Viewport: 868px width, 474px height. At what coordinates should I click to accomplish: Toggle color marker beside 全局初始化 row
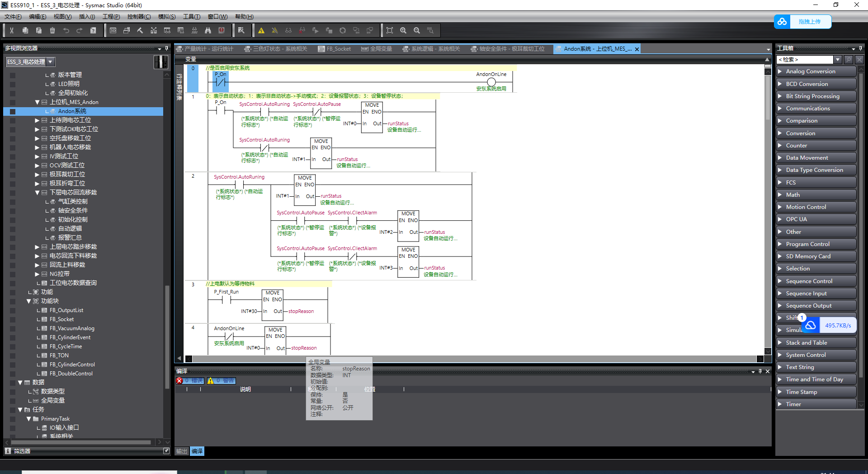point(12,93)
